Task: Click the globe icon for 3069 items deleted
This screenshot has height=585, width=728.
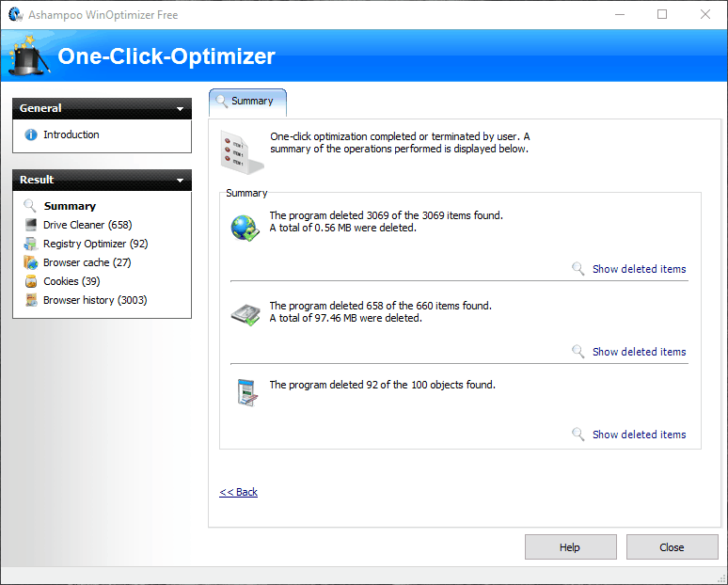Action: pyautogui.click(x=245, y=228)
